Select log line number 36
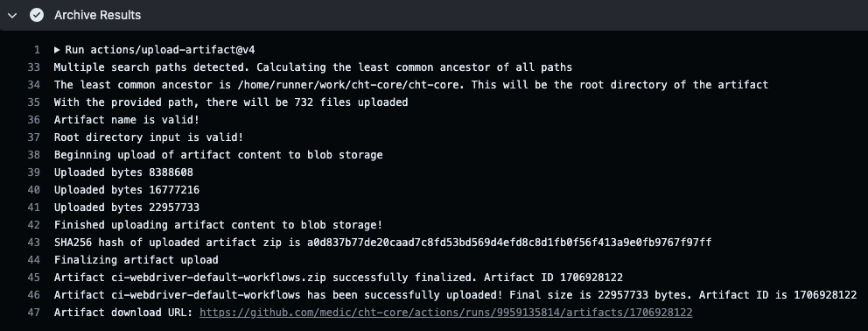This screenshot has width=868, height=331. coord(34,120)
